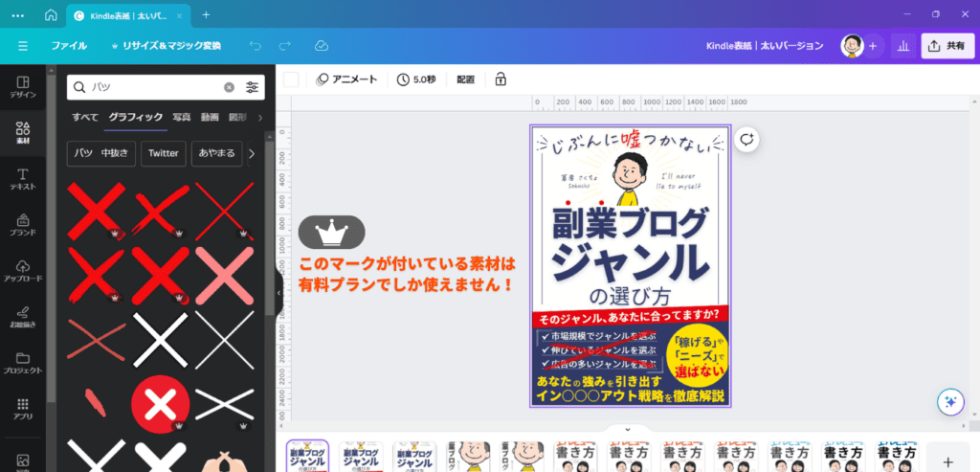
Task: Change the 5.0秒 duration
Action: point(416,79)
